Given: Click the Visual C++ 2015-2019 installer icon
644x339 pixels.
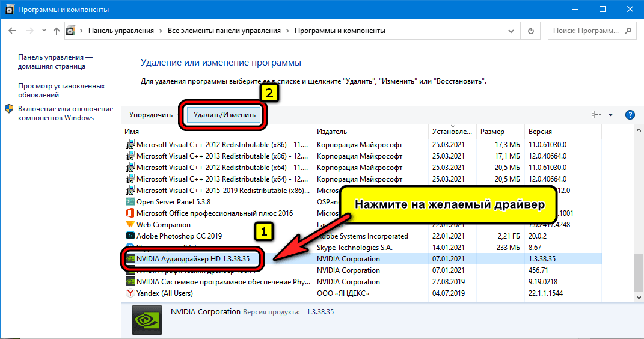Looking at the screenshot, I should (x=130, y=191).
